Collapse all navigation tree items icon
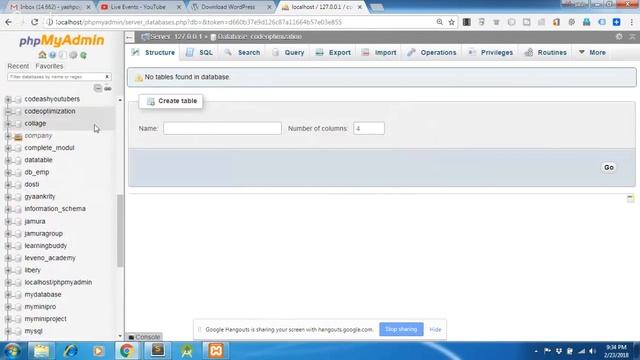This screenshot has height=360, width=640. (x=98, y=88)
